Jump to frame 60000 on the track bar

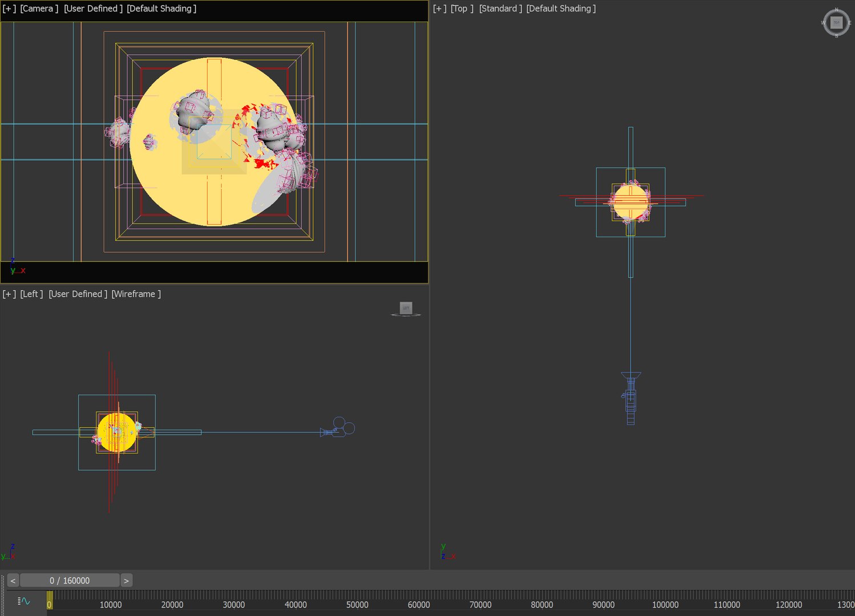[x=419, y=605]
